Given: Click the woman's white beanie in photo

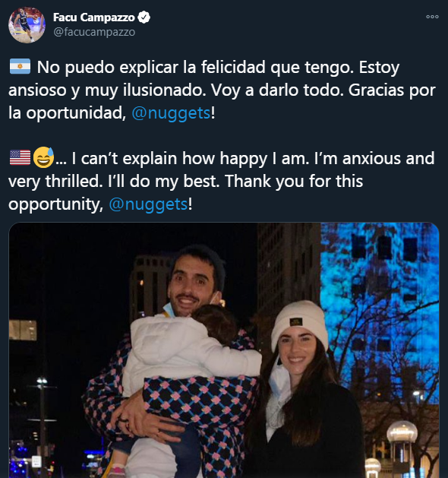Looking at the screenshot, I should click(300, 324).
